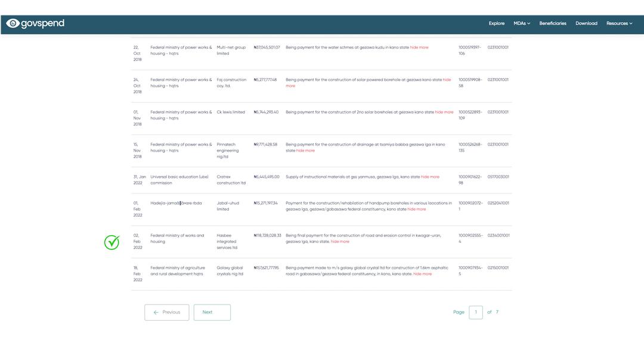Hide the 1.6km asphaltic road description
This screenshot has height=363, width=644.
pos(422,274)
